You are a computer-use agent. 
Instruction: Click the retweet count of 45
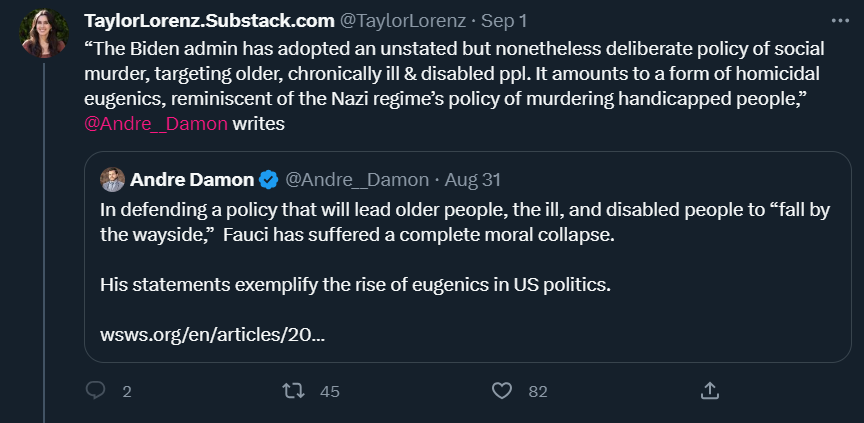coord(330,391)
